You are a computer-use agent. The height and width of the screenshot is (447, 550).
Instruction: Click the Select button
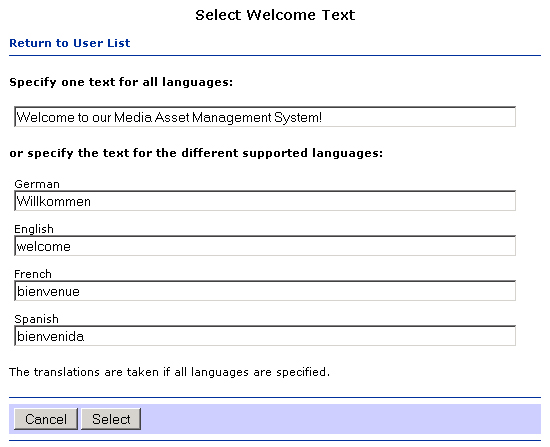coord(111,419)
